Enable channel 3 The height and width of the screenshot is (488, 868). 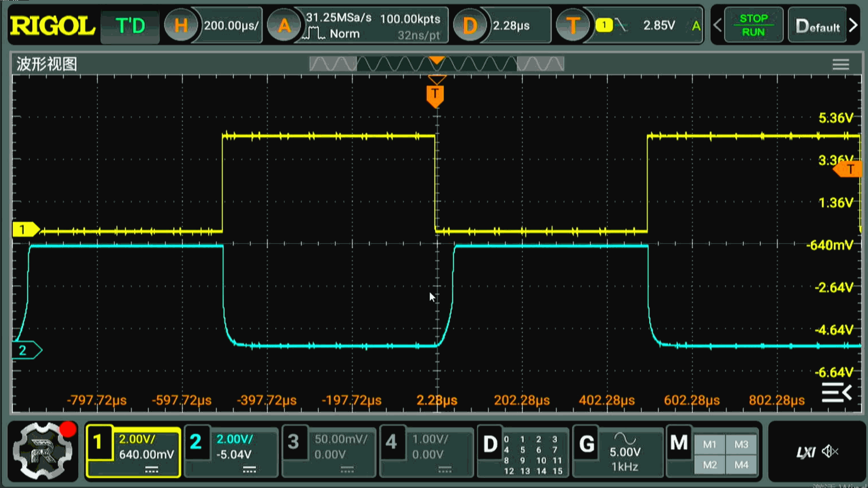[293, 442]
